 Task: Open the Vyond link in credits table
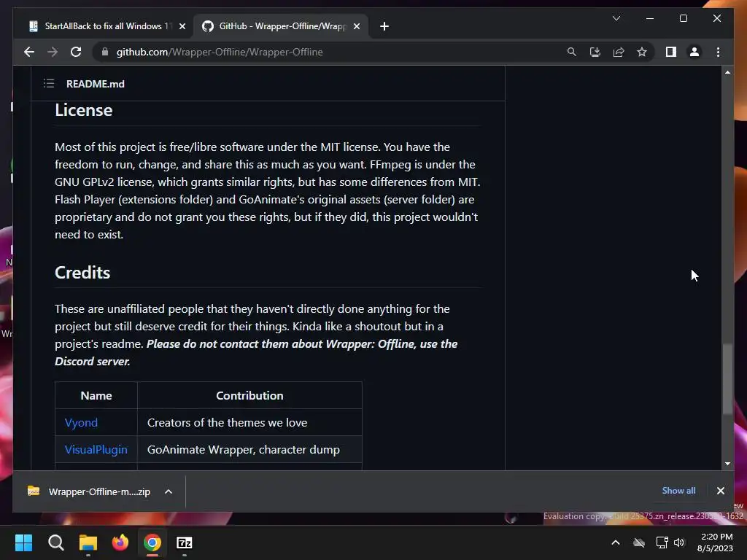(x=81, y=422)
